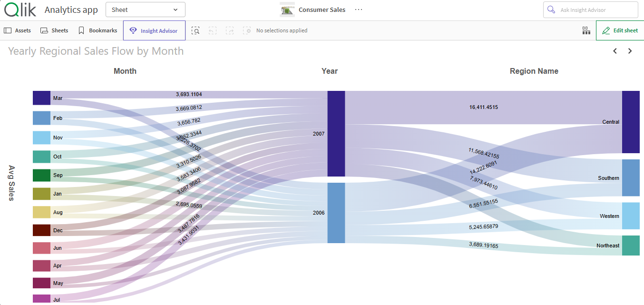Screen dimensions: 644x305
Task: Click the step forward selection icon
Action: 230,30
